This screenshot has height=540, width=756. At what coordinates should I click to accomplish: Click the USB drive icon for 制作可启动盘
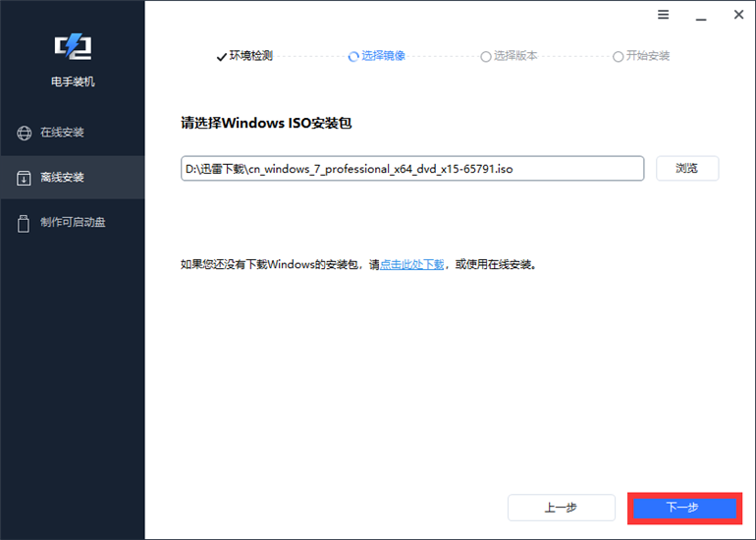[24, 223]
